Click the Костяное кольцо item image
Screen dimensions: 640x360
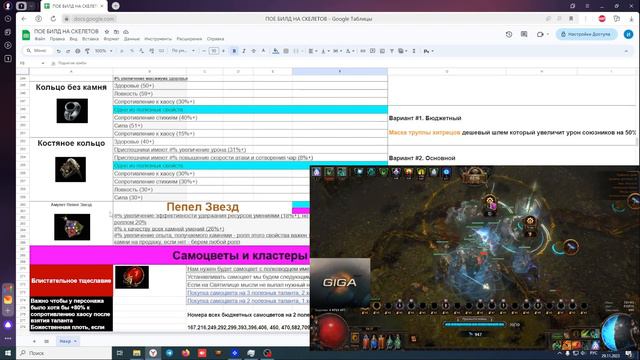pyautogui.click(x=71, y=169)
